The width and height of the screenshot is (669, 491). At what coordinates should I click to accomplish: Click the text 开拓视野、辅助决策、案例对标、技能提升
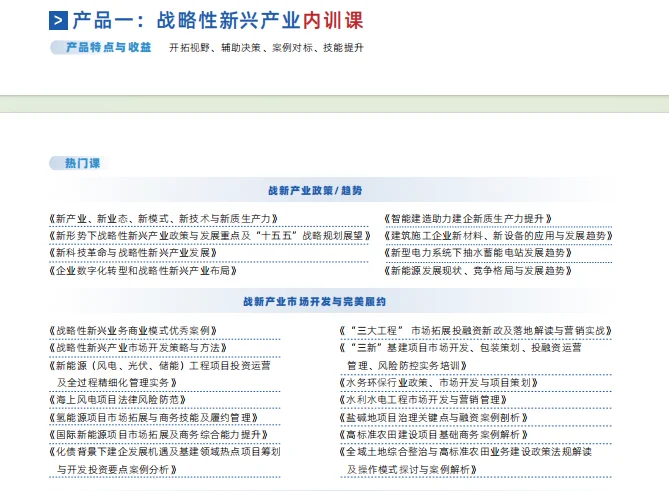(266, 48)
